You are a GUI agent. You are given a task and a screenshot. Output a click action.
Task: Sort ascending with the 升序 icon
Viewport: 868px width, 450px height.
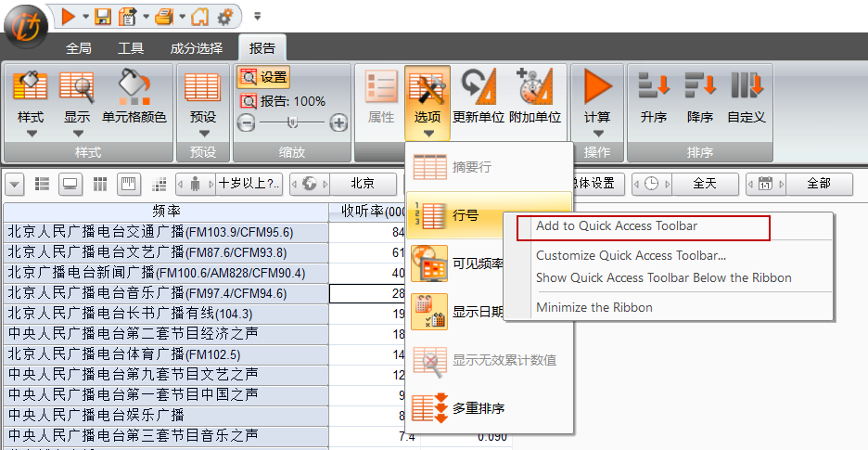pos(654,86)
